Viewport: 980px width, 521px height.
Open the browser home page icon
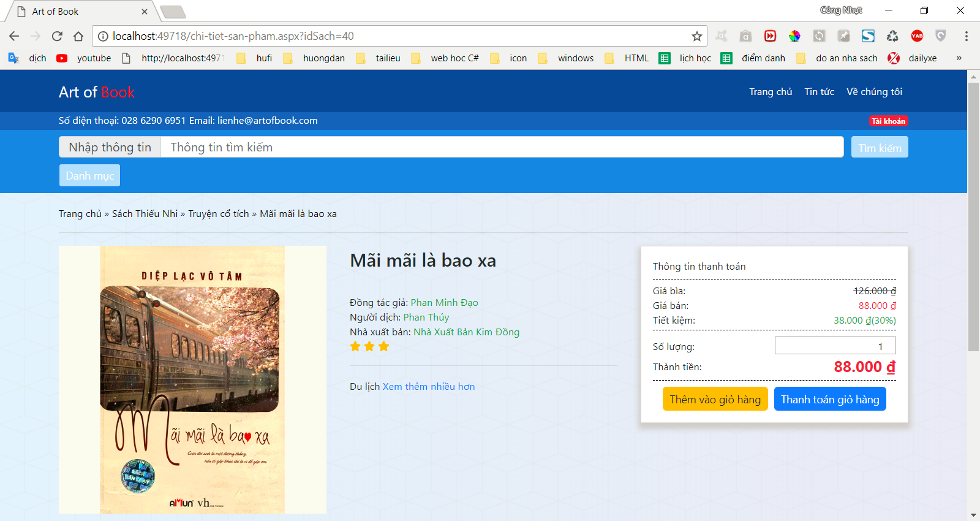click(78, 36)
